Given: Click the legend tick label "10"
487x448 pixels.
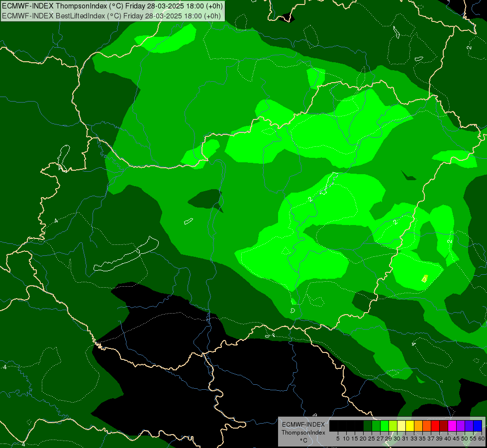Looking at the screenshot, I should click(x=346, y=439).
